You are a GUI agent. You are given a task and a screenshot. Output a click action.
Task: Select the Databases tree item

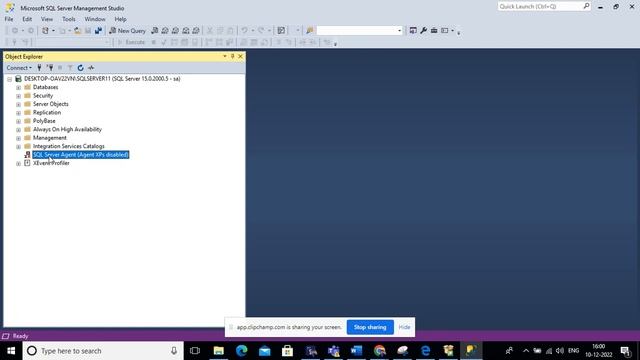[45, 87]
